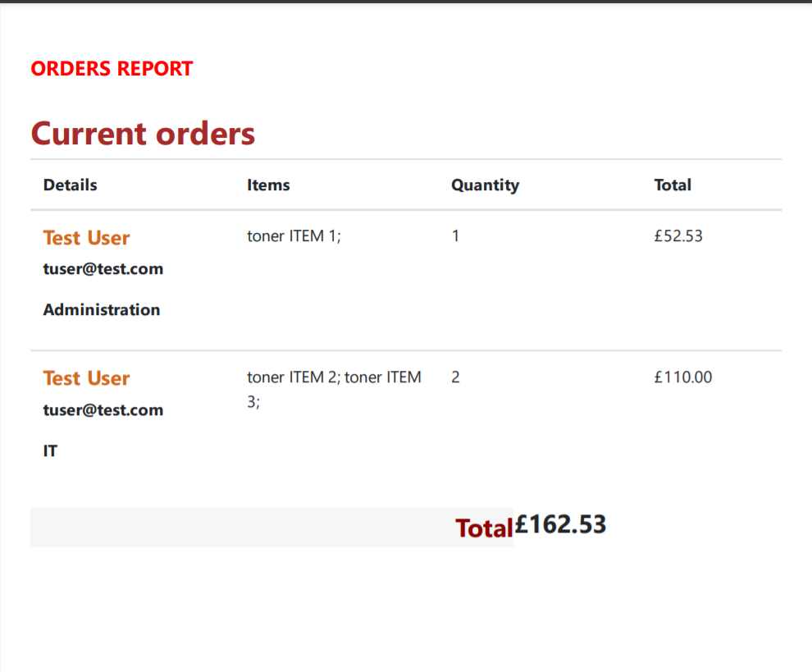Click the £52.53 order total
Image resolution: width=812 pixels, height=672 pixels.
coord(677,236)
